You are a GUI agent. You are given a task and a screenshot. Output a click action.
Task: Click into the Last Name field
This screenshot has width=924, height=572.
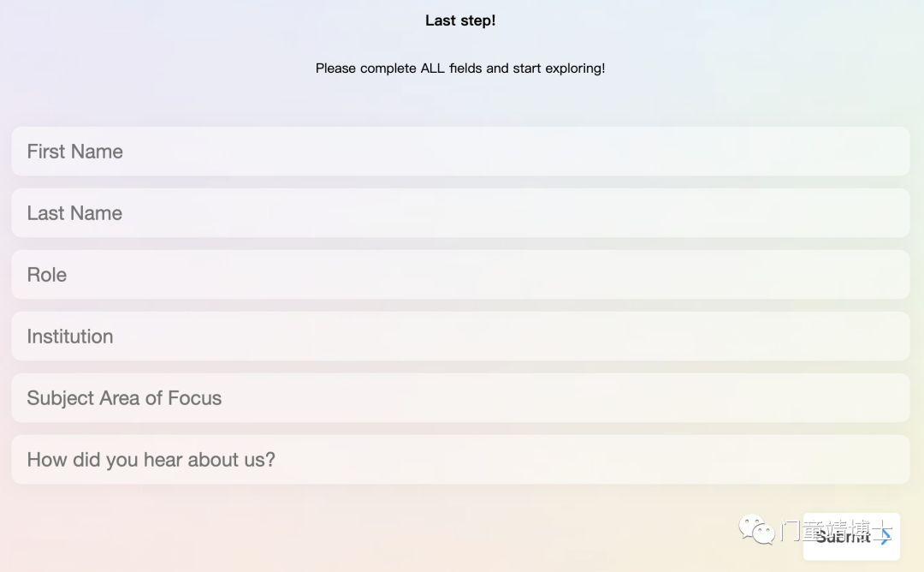pos(461,213)
